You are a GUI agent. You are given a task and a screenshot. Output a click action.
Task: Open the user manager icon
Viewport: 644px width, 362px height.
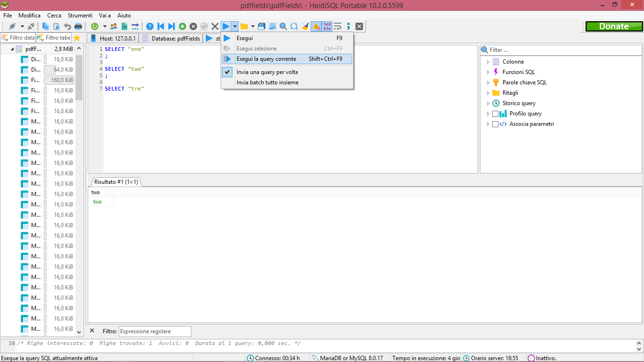click(x=113, y=26)
